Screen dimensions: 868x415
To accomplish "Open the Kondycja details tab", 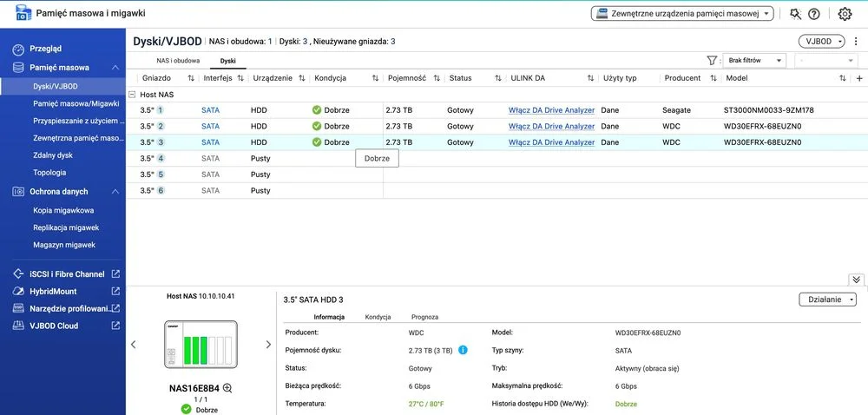I will [378, 317].
